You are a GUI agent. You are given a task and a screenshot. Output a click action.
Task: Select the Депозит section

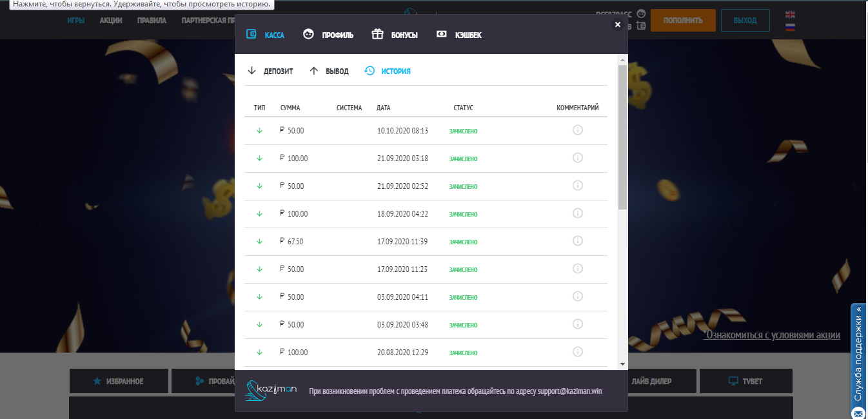[x=270, y=72]
